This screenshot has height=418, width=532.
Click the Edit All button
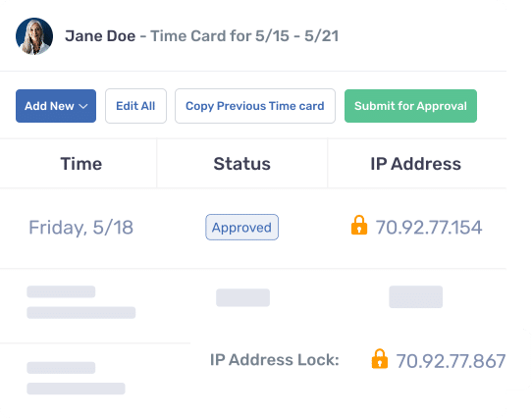[135, 106]
